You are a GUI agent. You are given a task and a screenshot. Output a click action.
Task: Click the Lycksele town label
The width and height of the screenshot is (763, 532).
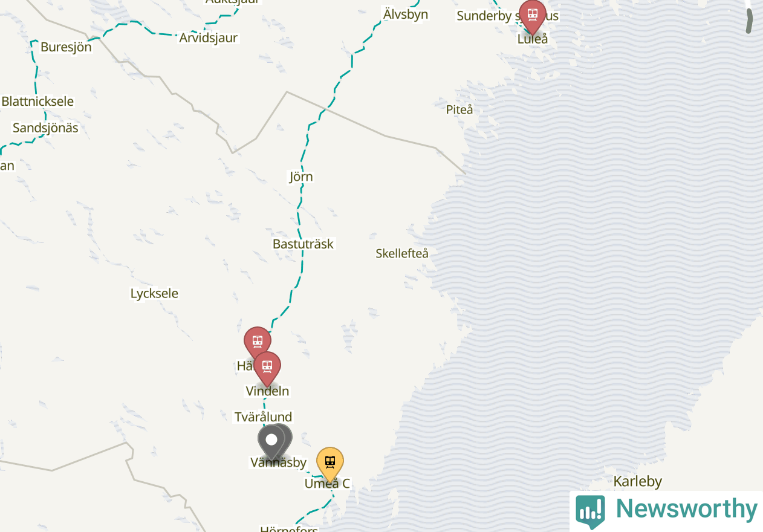(154, 293)
